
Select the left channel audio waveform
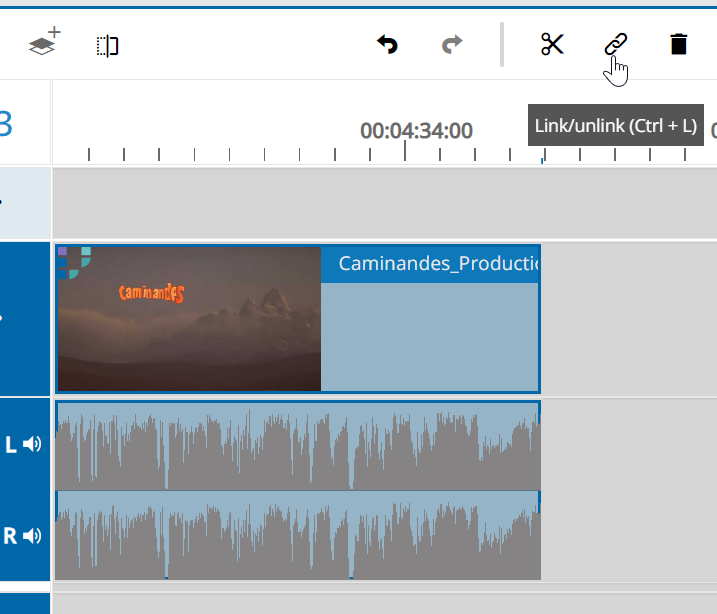tap(298, 445)
